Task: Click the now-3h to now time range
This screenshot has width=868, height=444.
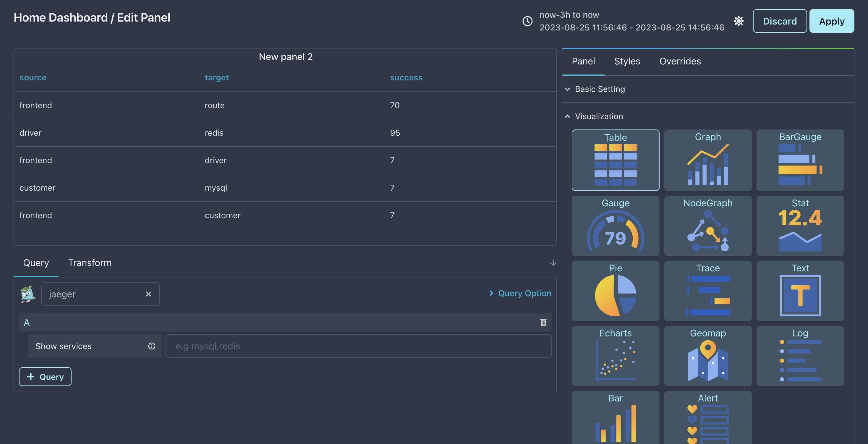Action: click(x=569, y=15)
